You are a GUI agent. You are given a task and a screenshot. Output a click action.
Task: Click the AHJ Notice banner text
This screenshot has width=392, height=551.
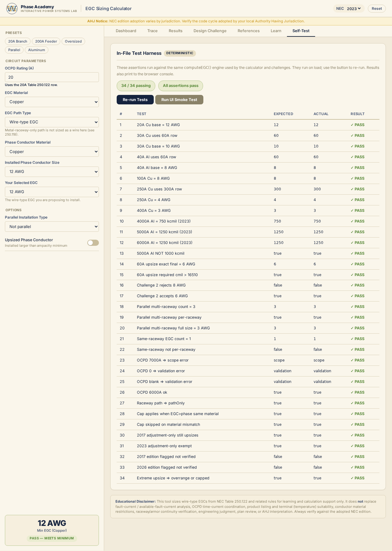click(x=196, y=21)
